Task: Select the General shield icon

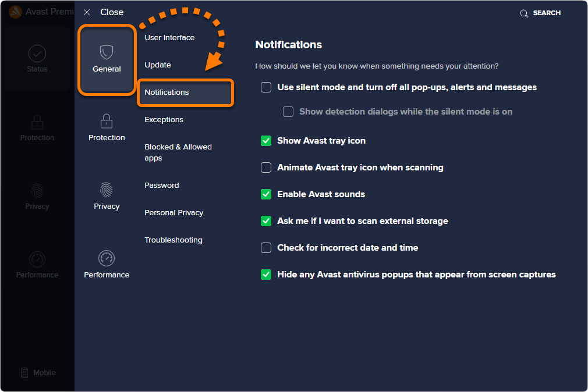Action: tap(107, 52)
